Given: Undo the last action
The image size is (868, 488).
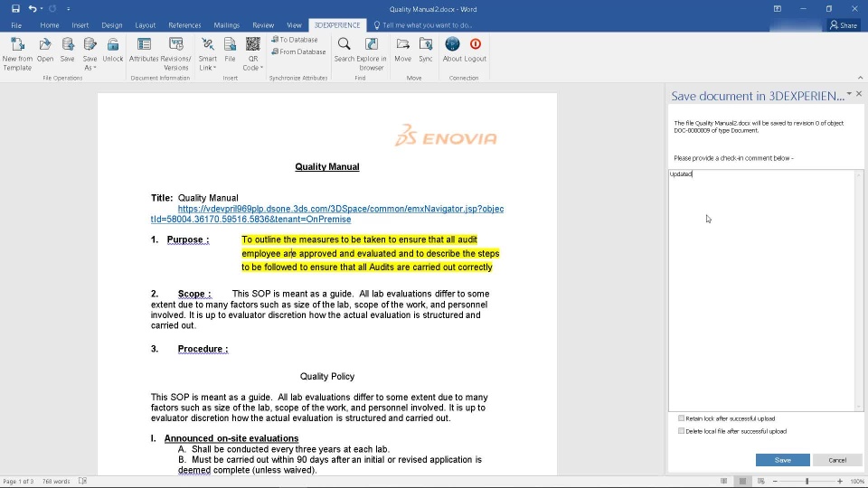Looking at the screenshot, I should (x=33, y=8).
